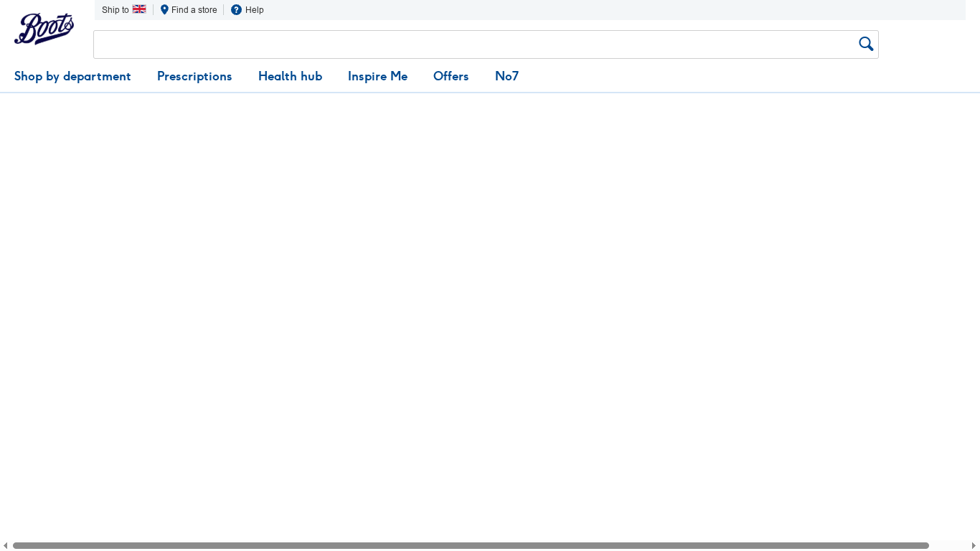This screenshot has width=980, height=551.
Task: Click the question mark Help icon
Action: click(x=236, y=9)
